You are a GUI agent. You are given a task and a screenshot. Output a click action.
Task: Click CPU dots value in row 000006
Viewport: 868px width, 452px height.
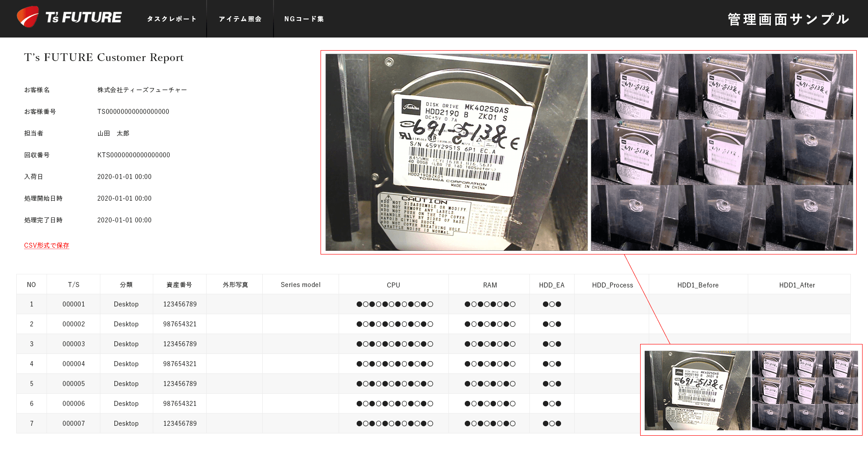pyautogui.click(x=395, y=404)
